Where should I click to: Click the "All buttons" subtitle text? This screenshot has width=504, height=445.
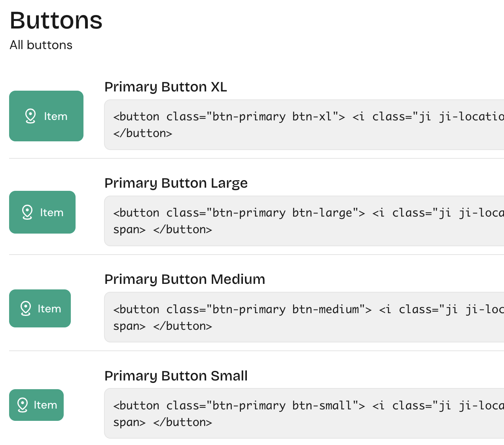[41, 45]
